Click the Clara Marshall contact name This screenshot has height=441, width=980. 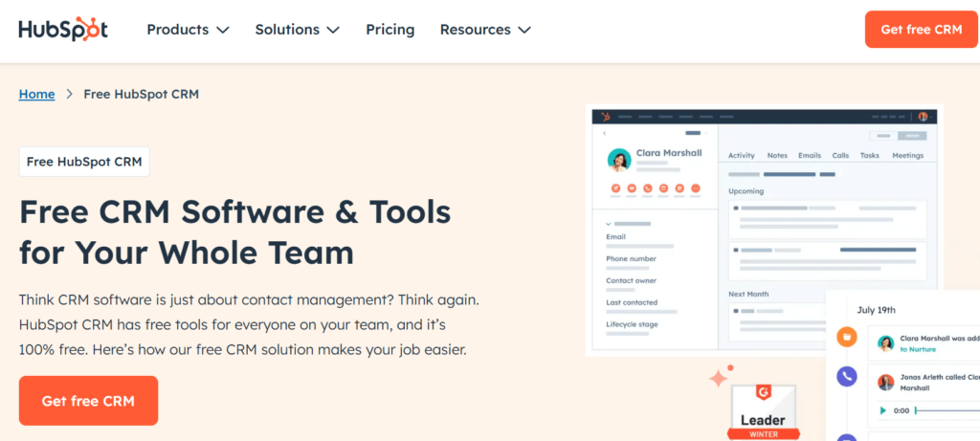(x=669, y=153)
